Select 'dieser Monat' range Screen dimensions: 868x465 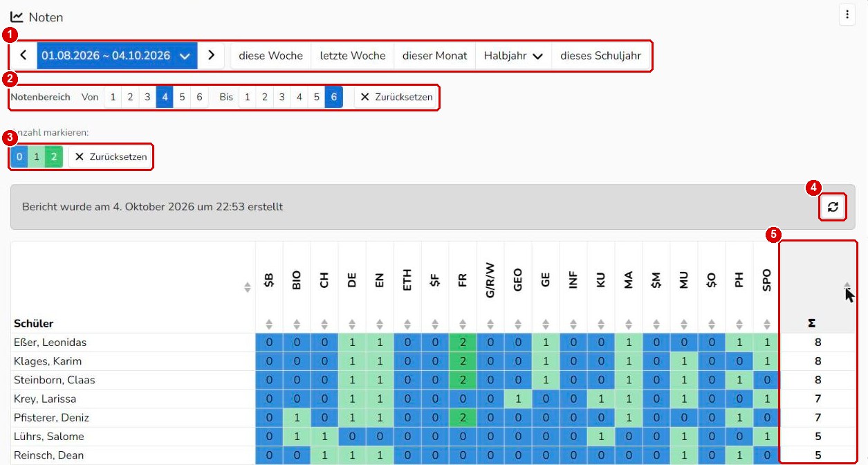pos(435,55)
